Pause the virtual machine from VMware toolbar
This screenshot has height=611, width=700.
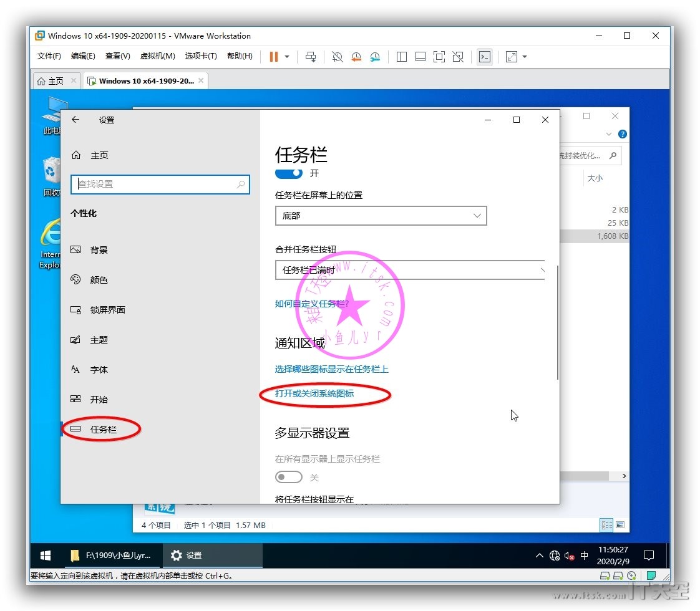click(274, 57)
